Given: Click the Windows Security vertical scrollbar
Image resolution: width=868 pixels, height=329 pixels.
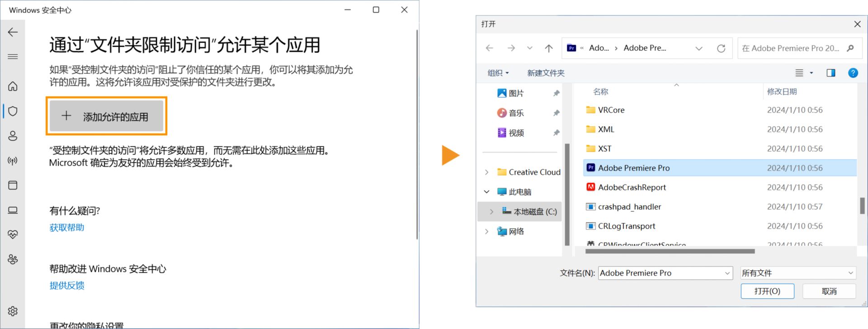Looking at the screenshot, I should 417,135.
